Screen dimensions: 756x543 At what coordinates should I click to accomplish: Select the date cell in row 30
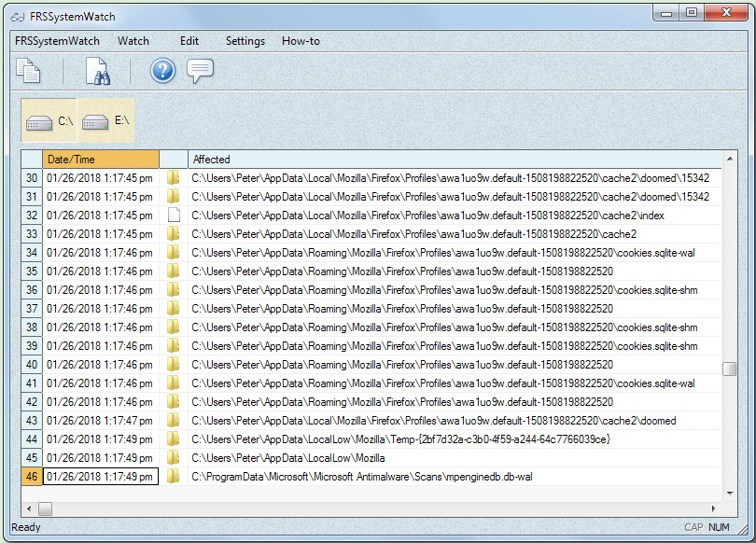101,178
